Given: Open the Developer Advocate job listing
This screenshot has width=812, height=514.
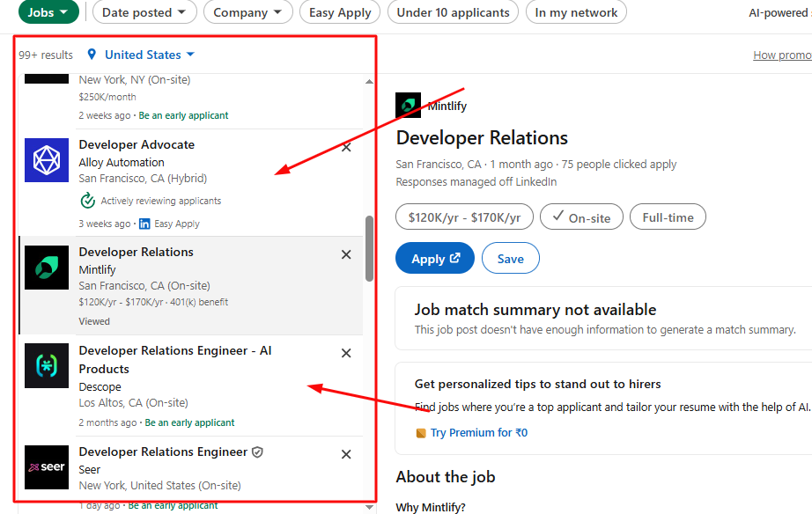Looking at the screenshot, I should coord(137,144).
